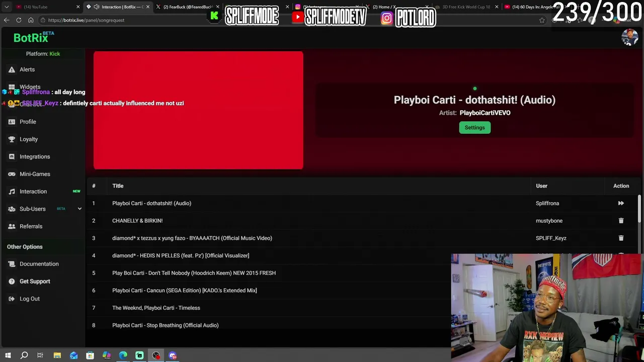Select song 'Playboi Carti - dothatshit! (Audio)' in queue
The image size is (644, 362).
click(x=151, y=203)
